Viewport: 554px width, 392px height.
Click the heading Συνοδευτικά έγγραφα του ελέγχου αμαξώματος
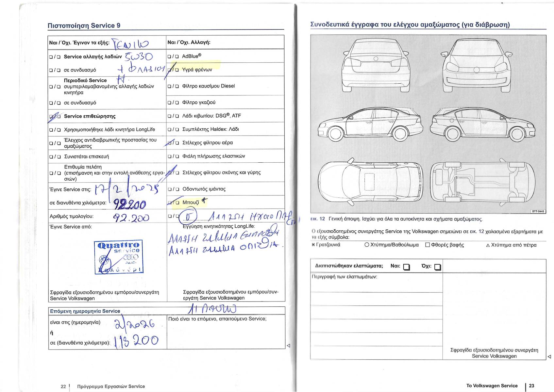[410, 24]
